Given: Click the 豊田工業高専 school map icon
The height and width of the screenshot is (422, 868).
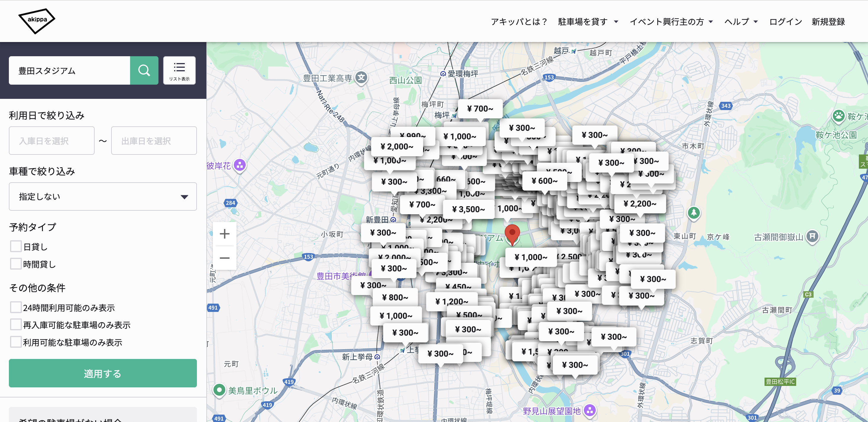Looking at the screenshot, I should pyautogui.click(x=361, y=78).
